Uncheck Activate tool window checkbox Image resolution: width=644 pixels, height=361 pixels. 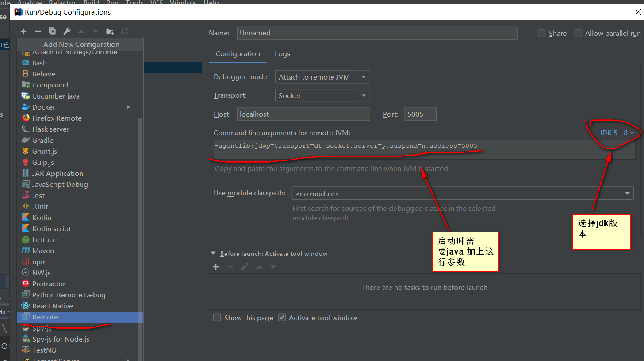pos(282,318)
